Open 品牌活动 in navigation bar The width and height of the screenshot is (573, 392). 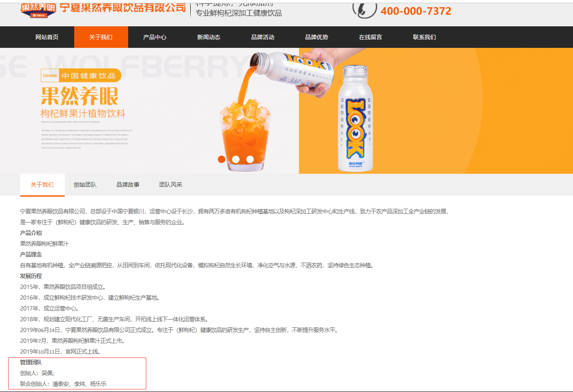263,37
